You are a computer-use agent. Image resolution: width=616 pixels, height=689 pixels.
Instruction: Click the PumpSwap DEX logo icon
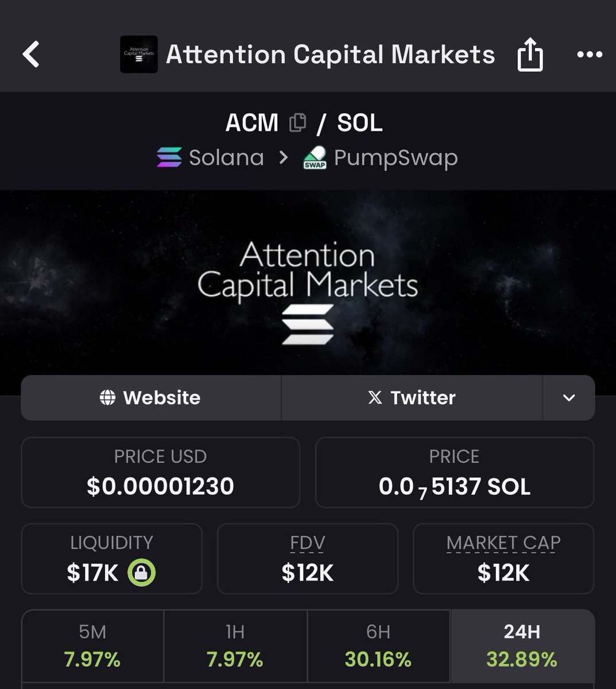[315, 157]
